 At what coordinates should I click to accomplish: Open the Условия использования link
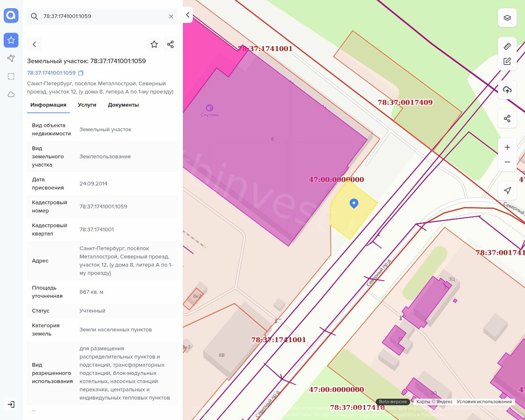[x=484, y=402]
